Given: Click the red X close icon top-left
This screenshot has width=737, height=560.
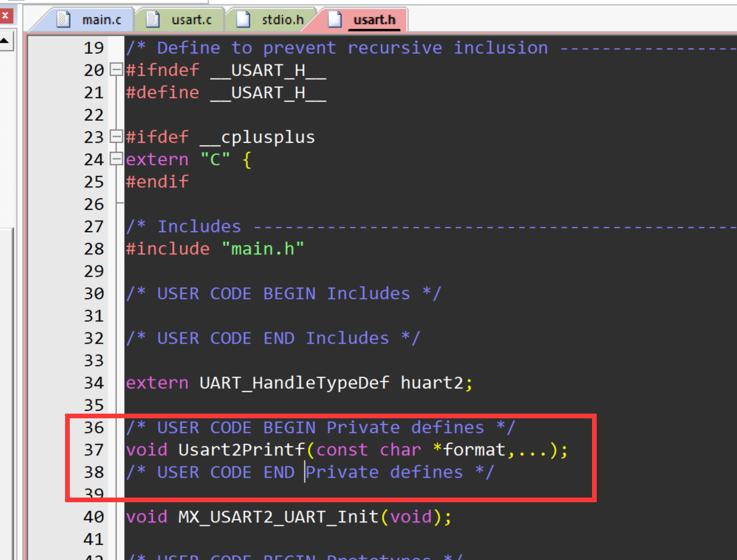Looking at the screenshot, I should pyautogui.click(x=6, y=15).
